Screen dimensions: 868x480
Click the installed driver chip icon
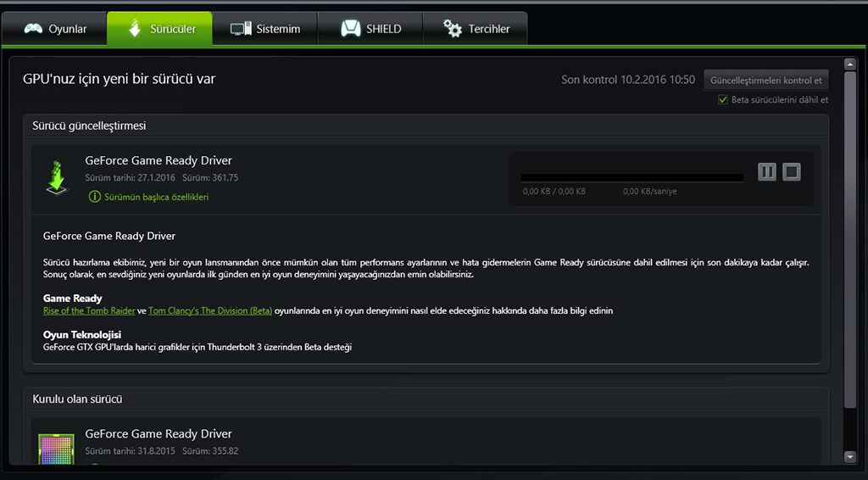[x=56, y=449]
